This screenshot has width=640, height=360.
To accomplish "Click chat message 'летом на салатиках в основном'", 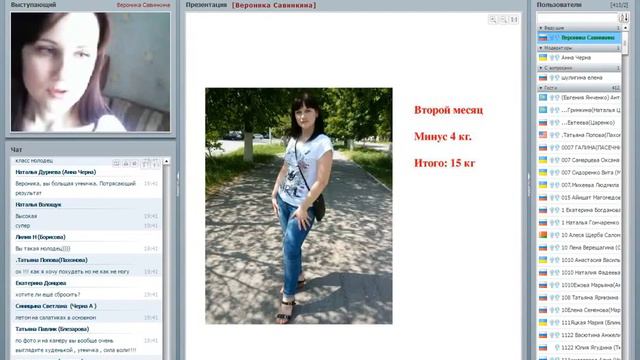I will click(56, 318).
